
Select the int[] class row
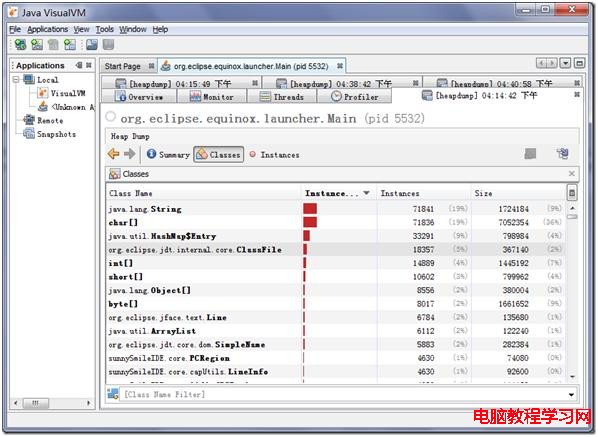click(336, 263)
